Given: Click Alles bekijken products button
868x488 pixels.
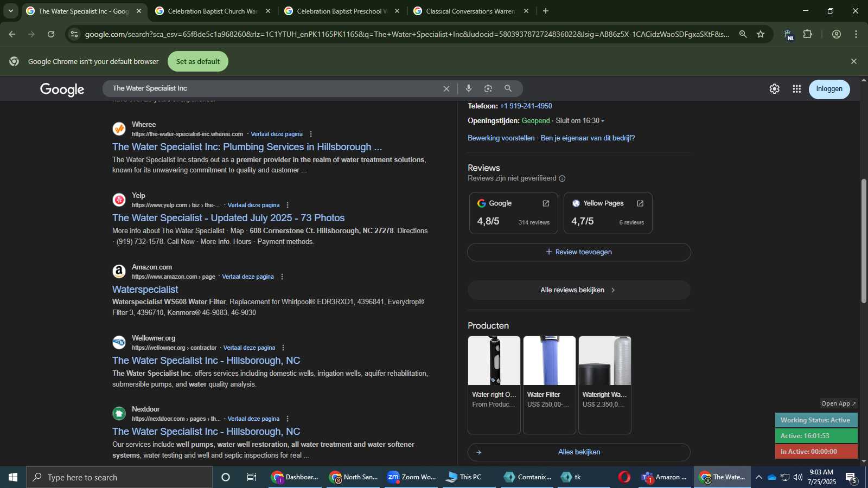Looking at the screenshot, I should (x=579, y=452).
